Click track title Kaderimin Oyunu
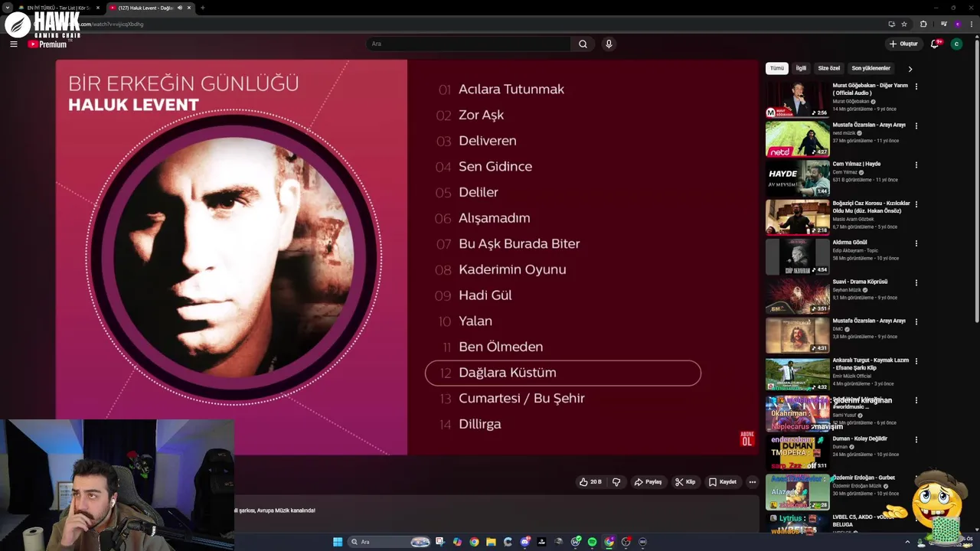 (x=512, y=269)
